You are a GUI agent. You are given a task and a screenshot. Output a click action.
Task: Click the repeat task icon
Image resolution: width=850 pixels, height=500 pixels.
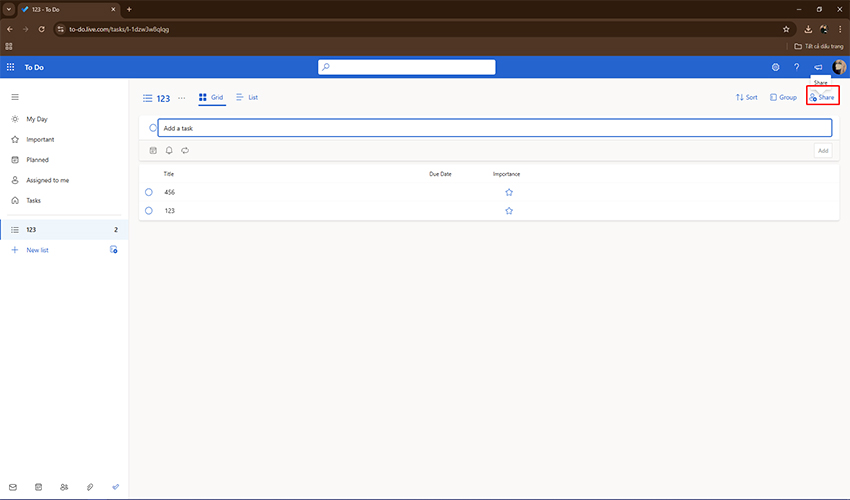coord(185,150)
